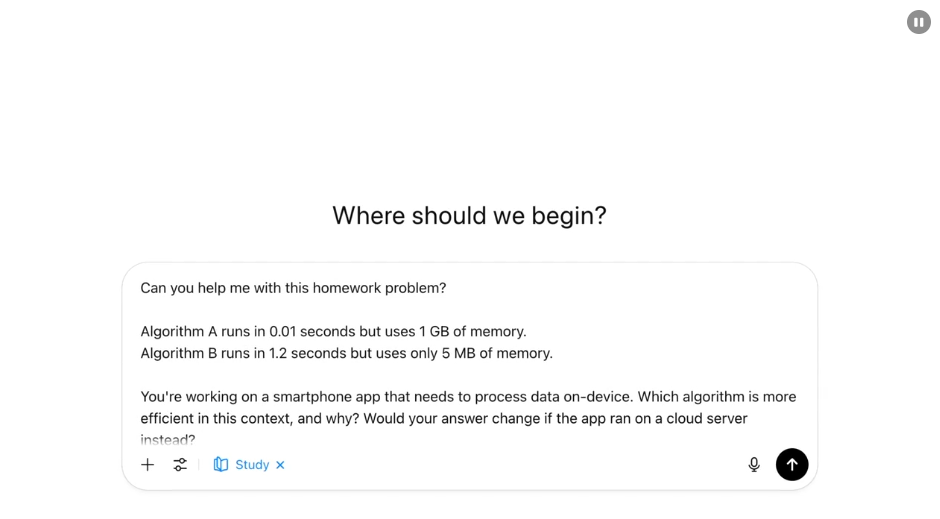Place cursor in "Can you help me" line
Screen dimensions: 940x519
(293, 288)
